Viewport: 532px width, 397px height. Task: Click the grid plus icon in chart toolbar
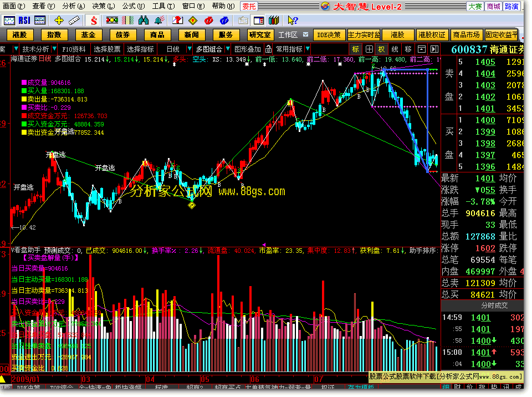tap(369, 49)
